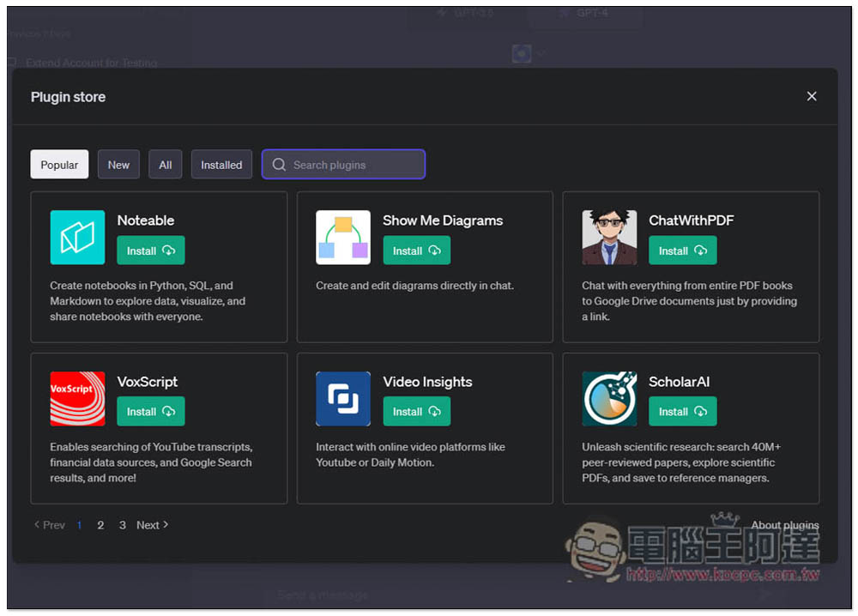Focus the Search plugins field
The image size is (858, 616).
(x=344, y=165)
